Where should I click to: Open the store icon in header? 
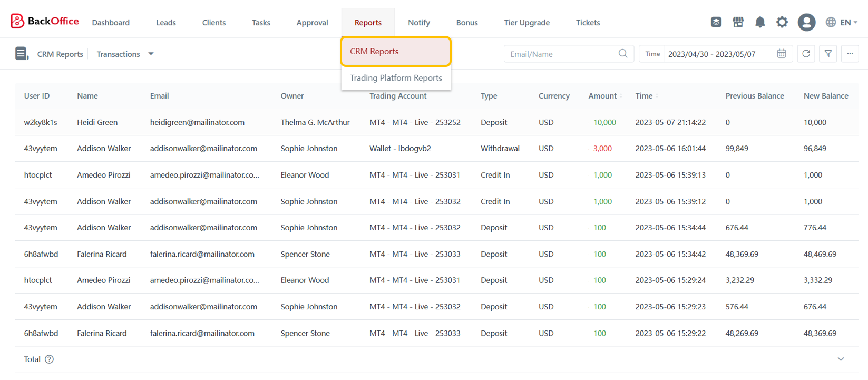(x=738, y=22)
